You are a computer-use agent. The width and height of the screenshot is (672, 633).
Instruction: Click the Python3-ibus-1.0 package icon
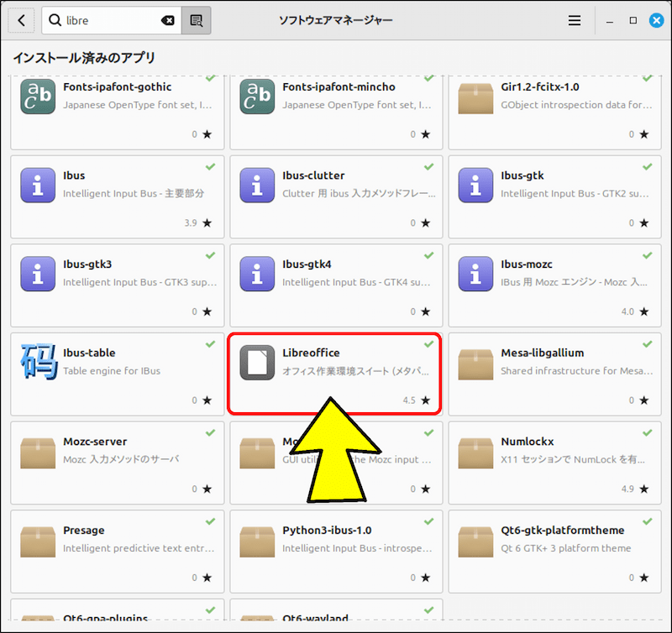click(259, 540)
